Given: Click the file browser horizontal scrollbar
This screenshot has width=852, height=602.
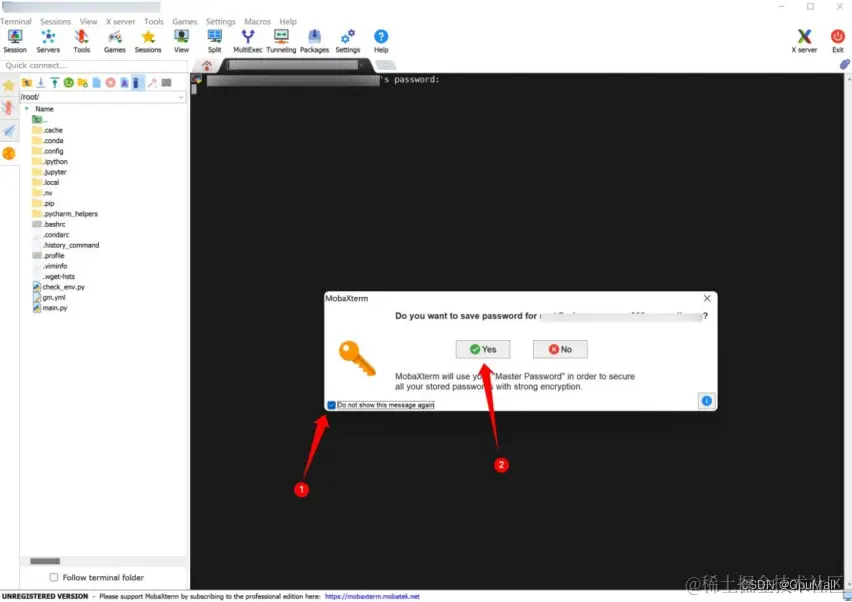Looking at the screenshot, I should pyautogui.click(x=45, y=561).
